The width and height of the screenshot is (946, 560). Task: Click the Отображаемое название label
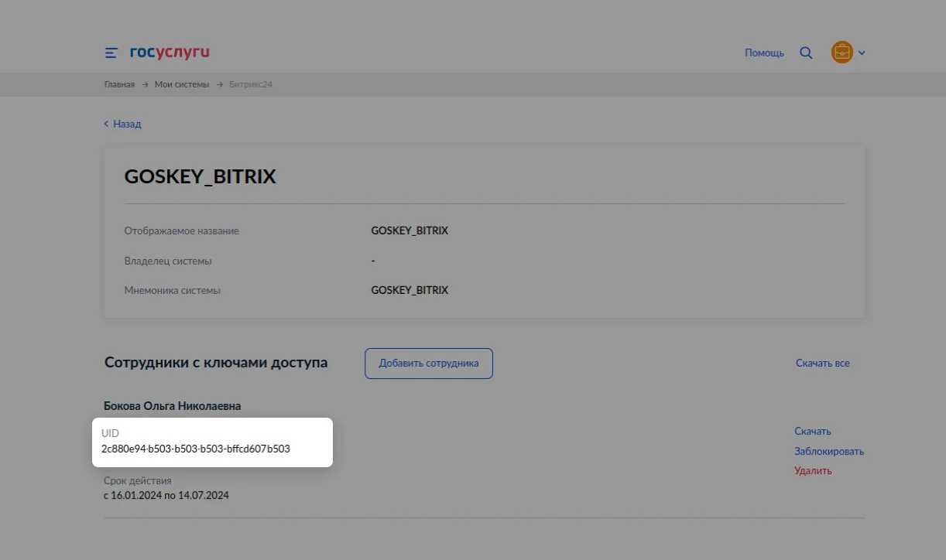[182, 230]
